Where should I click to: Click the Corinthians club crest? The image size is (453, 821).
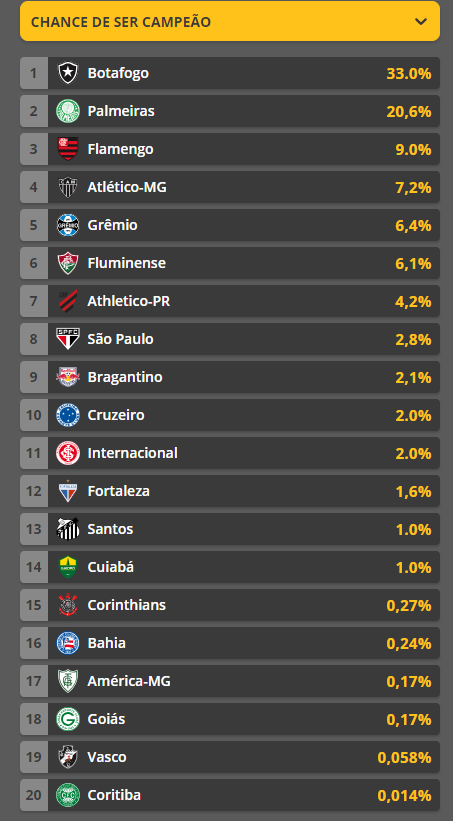tap(68, 605)
